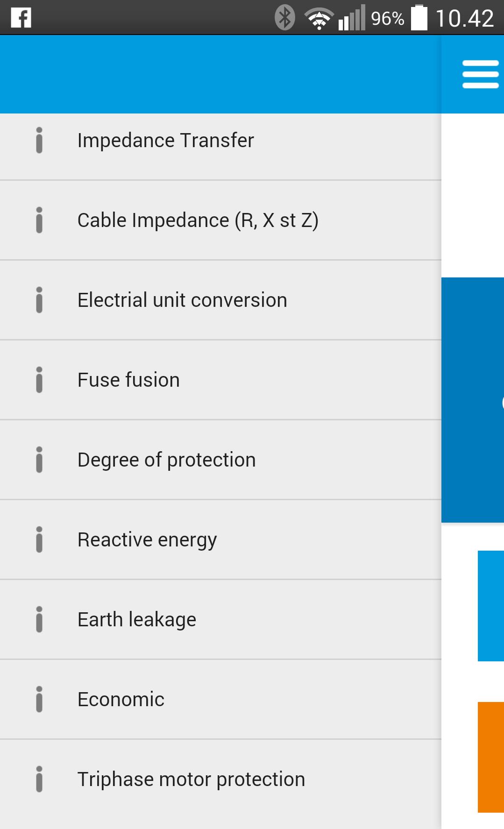Tap the info icon beside Fuse fusion
The height and width of the screenshot is (829, 504).
click(38, 379)
